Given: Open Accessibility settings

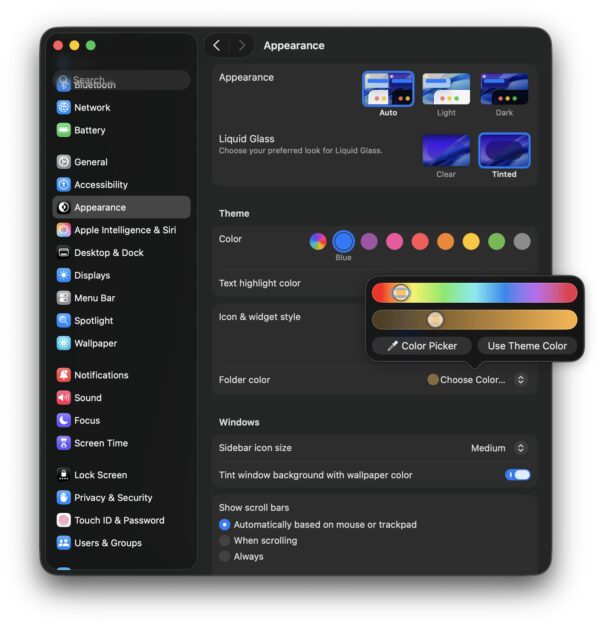Looking at the screenshot, I should (x=100, y=184).
